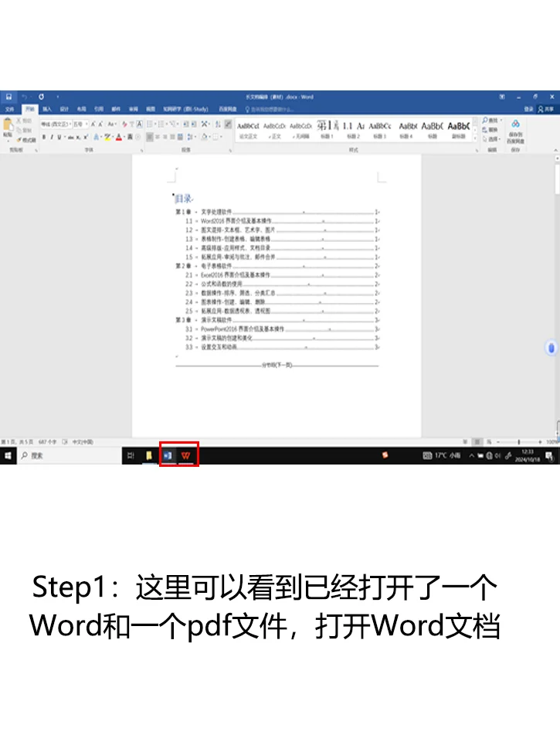Click the red WPS icon in taskbar

point(186,456)
